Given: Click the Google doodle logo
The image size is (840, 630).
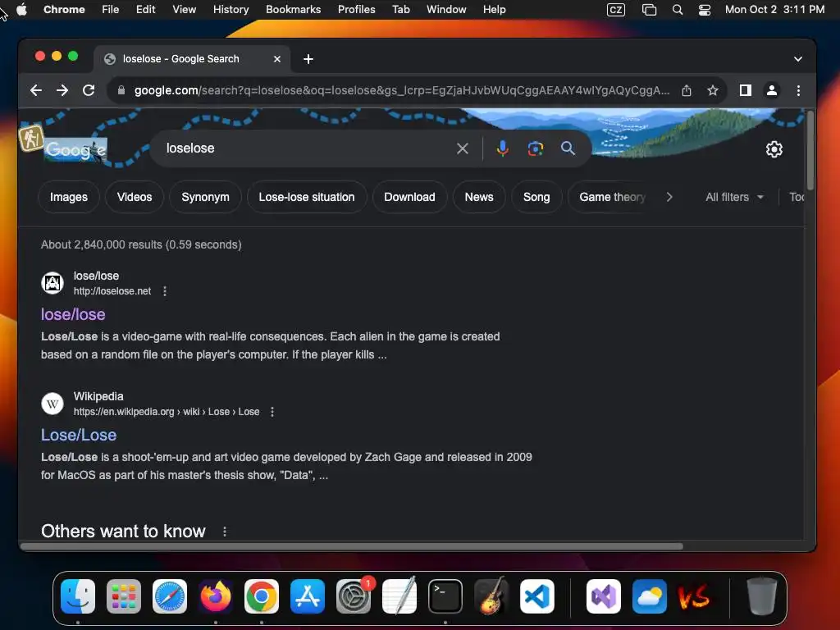Looking at the screenshot, I should 75,150.
